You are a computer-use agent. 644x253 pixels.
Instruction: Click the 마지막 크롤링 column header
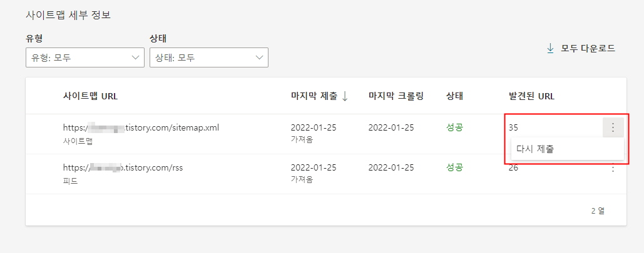tap(396, 96)
